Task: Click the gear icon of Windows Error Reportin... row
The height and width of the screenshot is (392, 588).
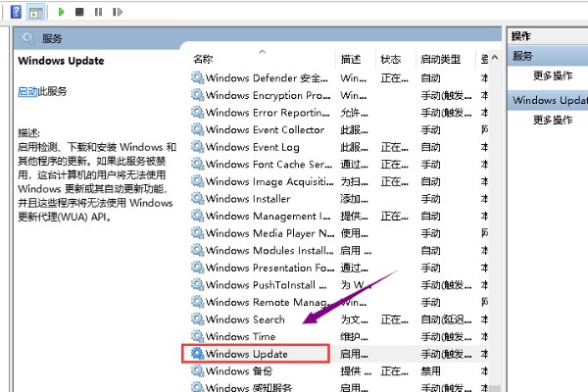Action: [x=197, y=112]
